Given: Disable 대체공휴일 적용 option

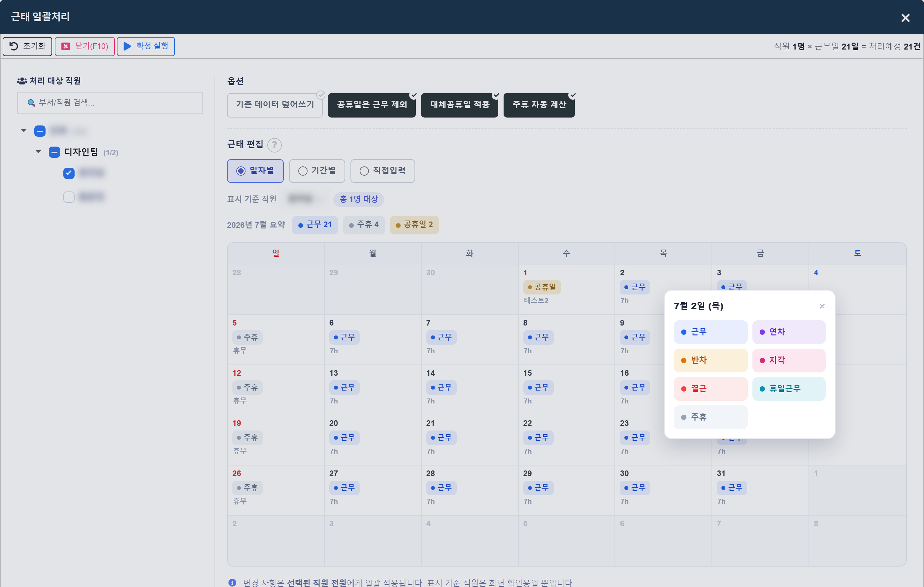Looking at the screenshot, I should (x=459, y=105).
